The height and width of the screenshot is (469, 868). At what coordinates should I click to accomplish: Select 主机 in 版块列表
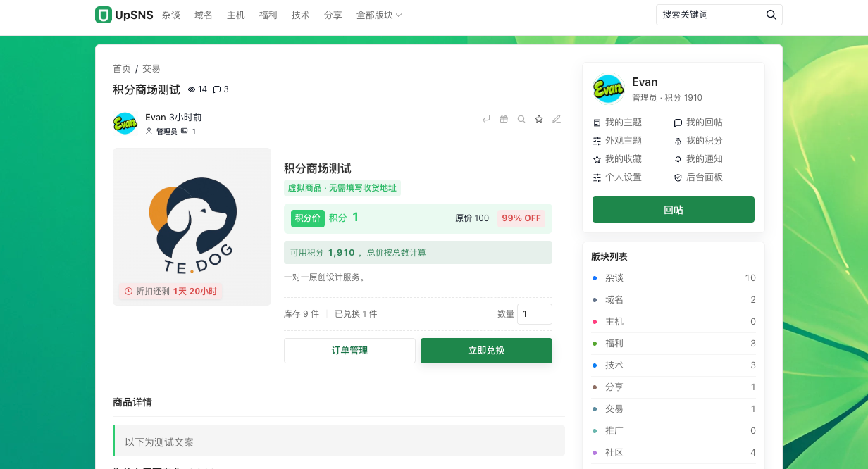click(674, 322)
